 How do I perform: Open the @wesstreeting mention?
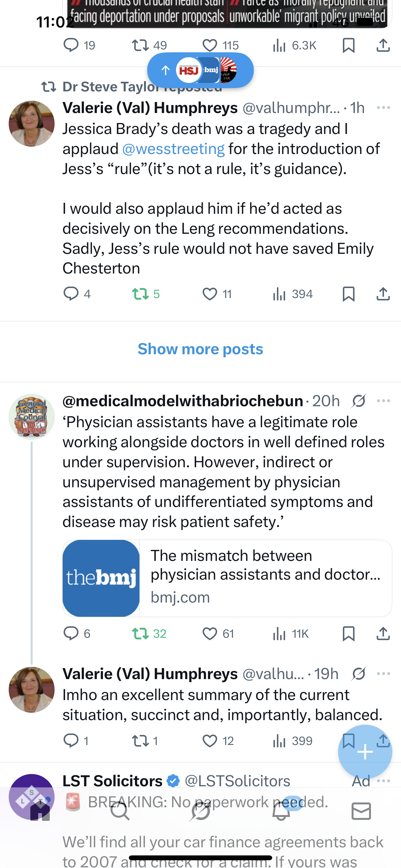173,149
